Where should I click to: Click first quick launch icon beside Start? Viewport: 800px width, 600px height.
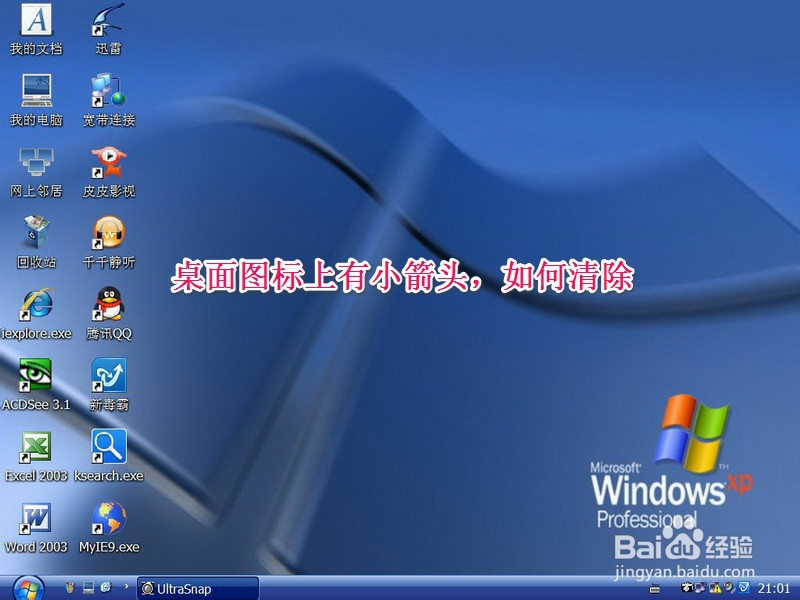(70, 587)
